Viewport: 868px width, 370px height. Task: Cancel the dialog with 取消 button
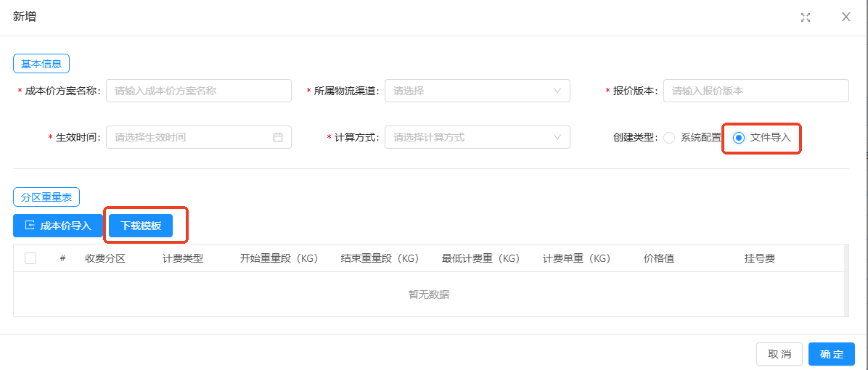click(779, 354)
